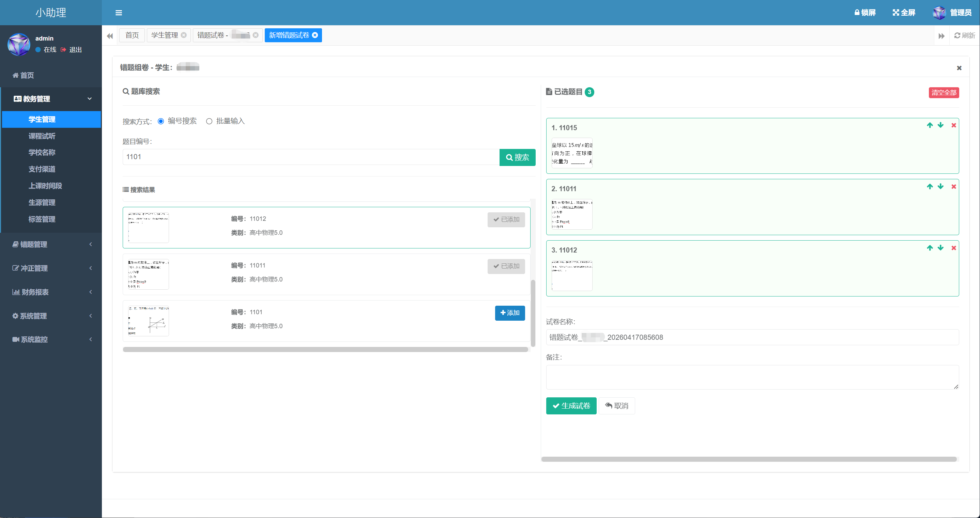
Task: Click the admin avatar in sidebar
Action: [x=19, y=44]
